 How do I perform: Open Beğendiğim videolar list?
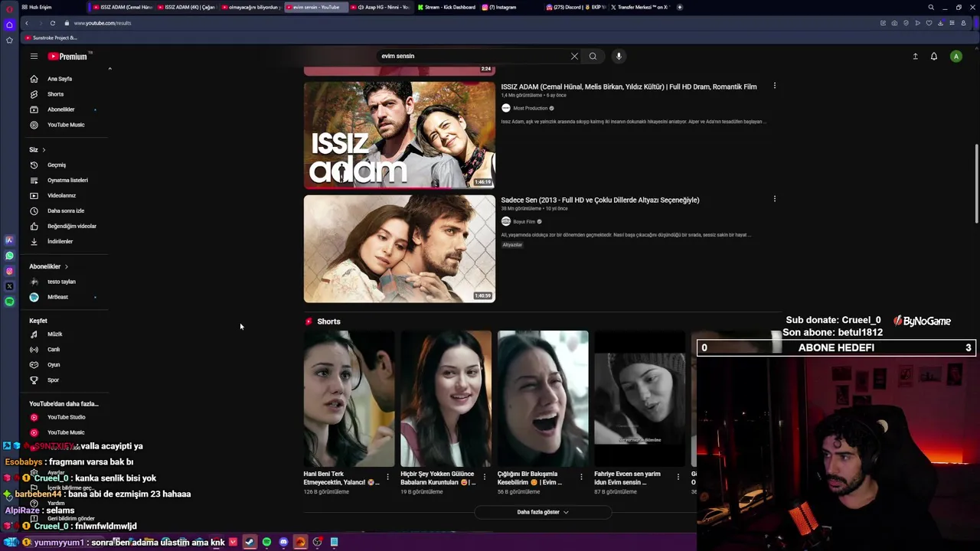pyautogui.click(x=72, y=226)
